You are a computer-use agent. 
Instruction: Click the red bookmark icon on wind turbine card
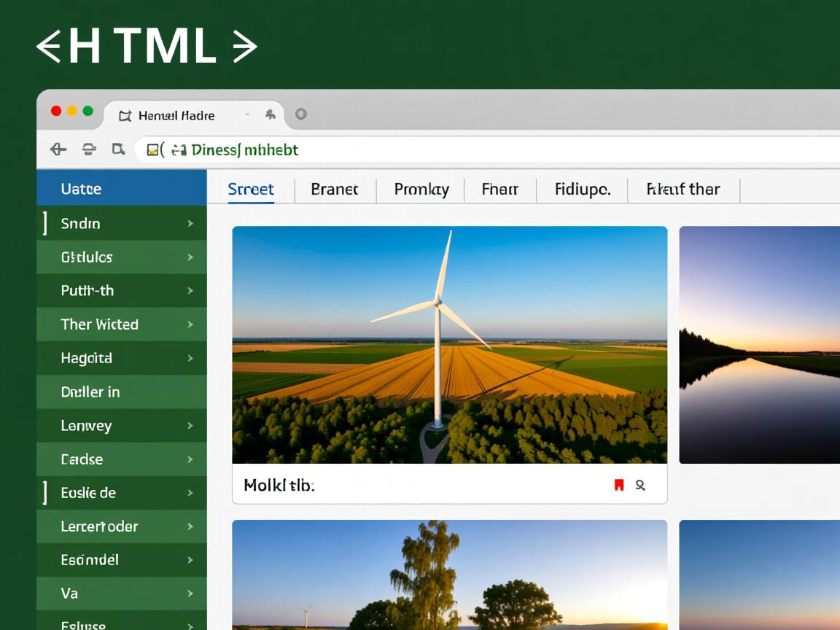coord(619,485)
